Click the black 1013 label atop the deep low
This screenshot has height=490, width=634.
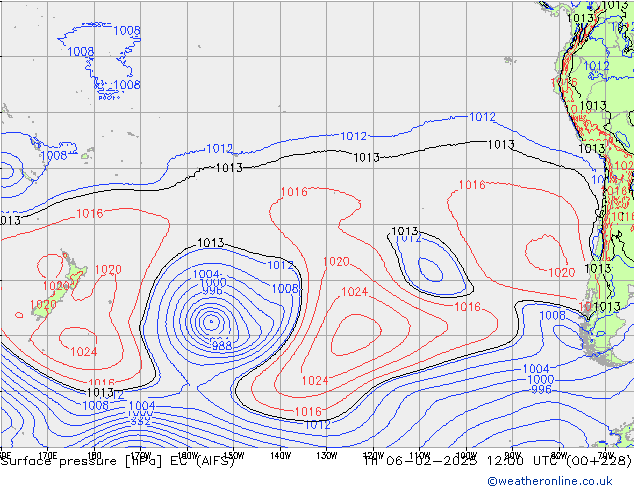tap(210, 243)
